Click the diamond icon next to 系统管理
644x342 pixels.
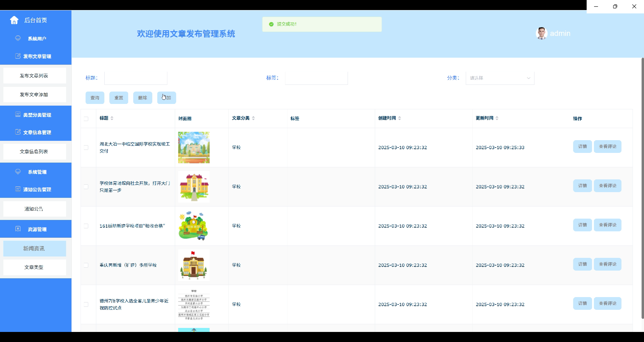pyautogui.click(x=18, y=172)
